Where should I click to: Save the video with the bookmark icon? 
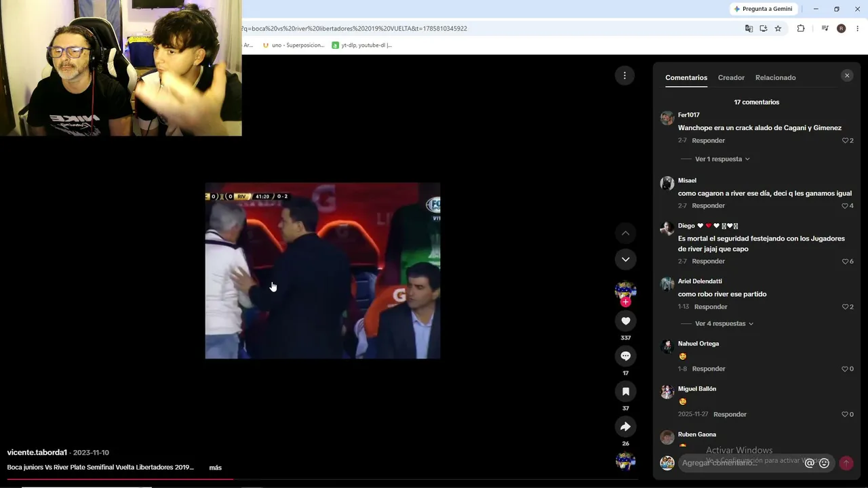(x=625, y=391)
